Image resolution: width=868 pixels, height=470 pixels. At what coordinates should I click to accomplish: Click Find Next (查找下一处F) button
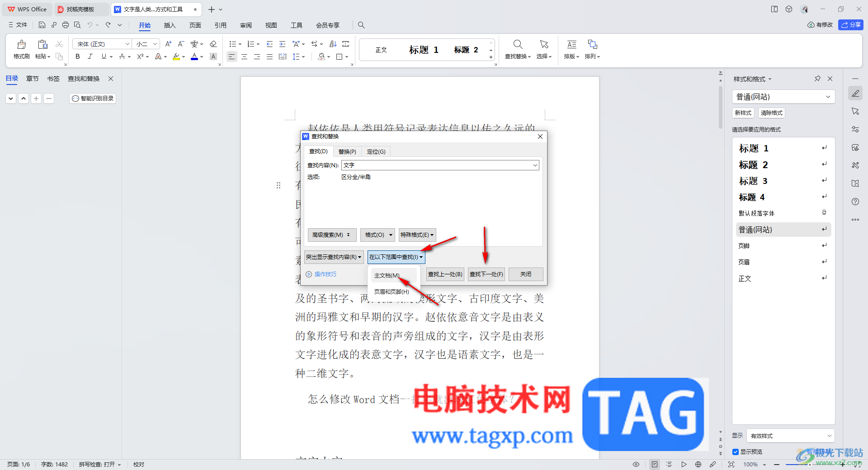click(x=486, y=274)
